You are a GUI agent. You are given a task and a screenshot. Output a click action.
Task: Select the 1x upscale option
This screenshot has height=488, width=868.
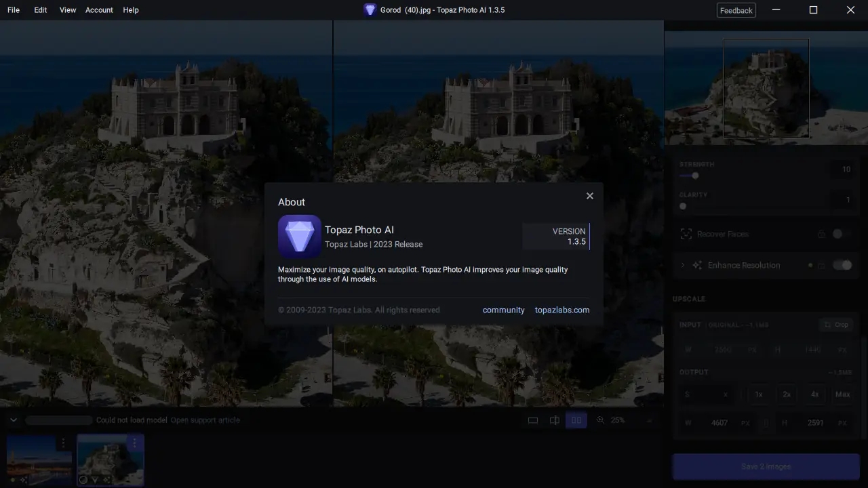point(759,394)
